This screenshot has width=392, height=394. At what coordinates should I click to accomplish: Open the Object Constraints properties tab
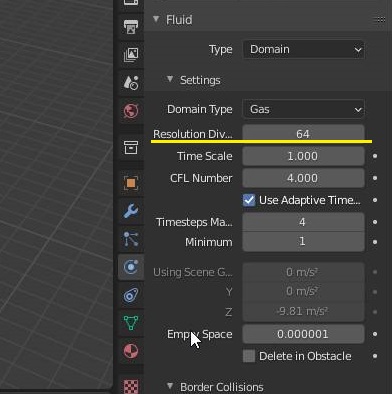(131, 295)
